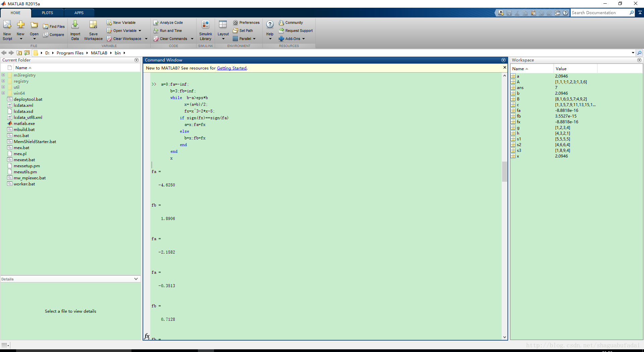Switch to the APPS tab
644x352 pixels.
(79, 13)
